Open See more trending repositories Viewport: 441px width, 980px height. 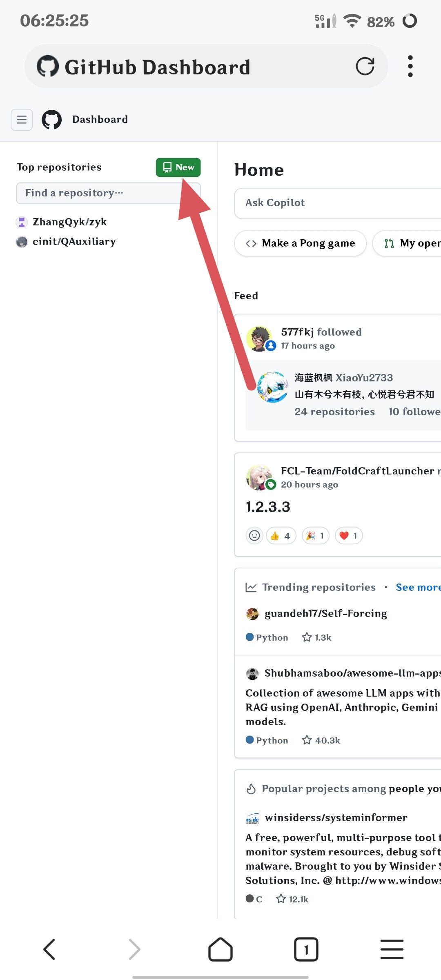click(417, 587)
